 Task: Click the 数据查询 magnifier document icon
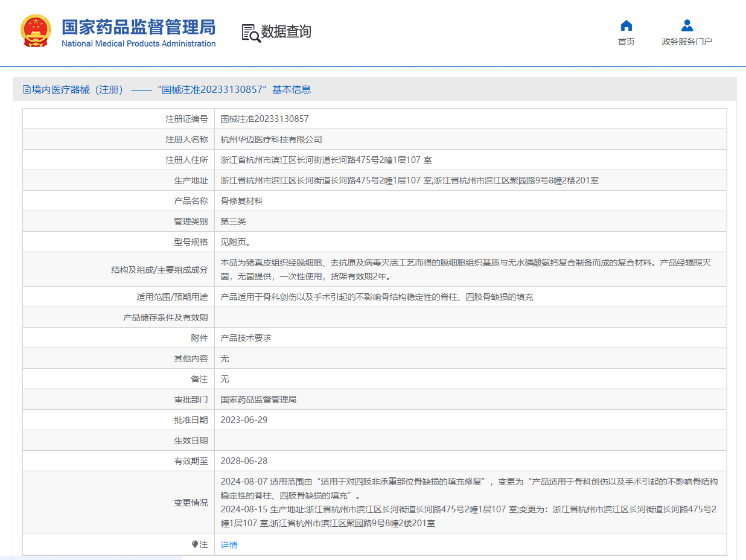pyautogui.click(x=250, y=33)
